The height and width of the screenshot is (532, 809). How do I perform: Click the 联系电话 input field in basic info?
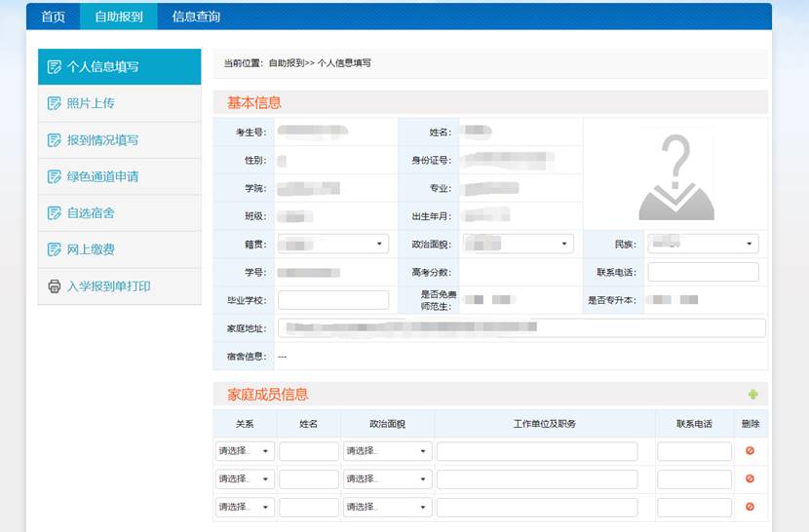pyautogui.click(x=703, y=272)
